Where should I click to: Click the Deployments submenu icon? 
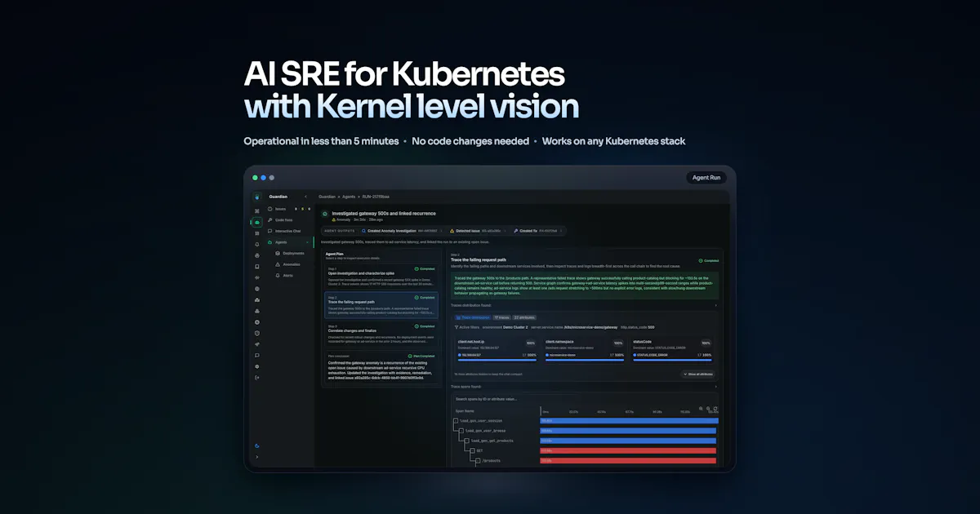pos(278,253)
